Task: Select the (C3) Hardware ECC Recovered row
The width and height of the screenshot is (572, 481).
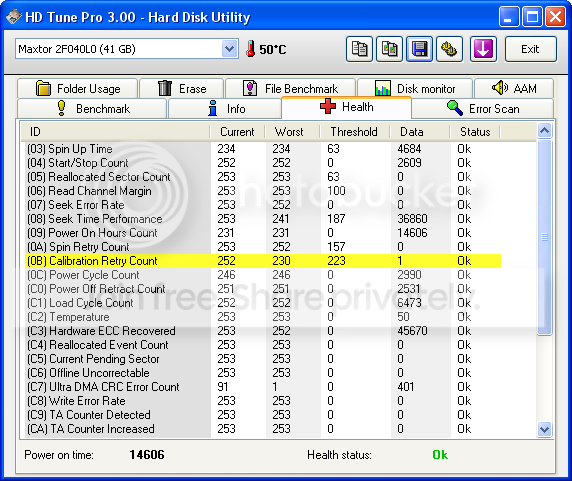Action: pyautogui.click(x=263, y=331)
